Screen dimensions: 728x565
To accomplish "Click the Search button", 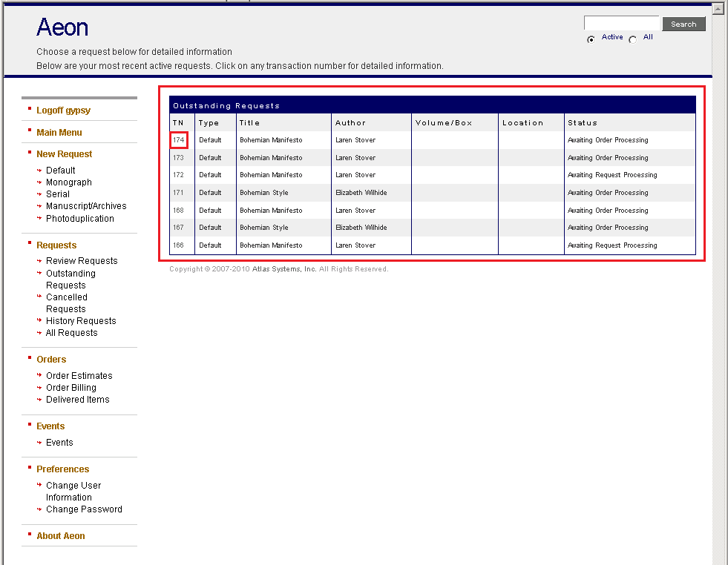I will (x=683, y=24).
